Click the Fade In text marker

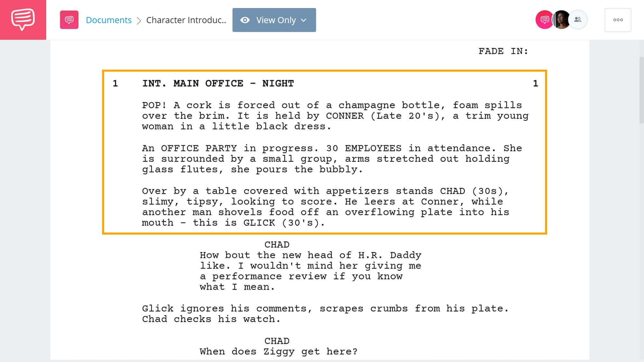pyautogui.click(x=504, y=51)
